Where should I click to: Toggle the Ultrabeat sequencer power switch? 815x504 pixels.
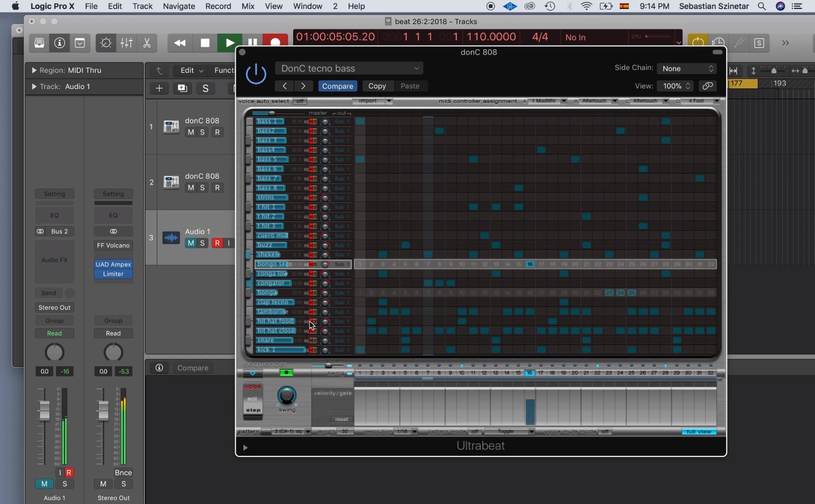tap(253, 373)
